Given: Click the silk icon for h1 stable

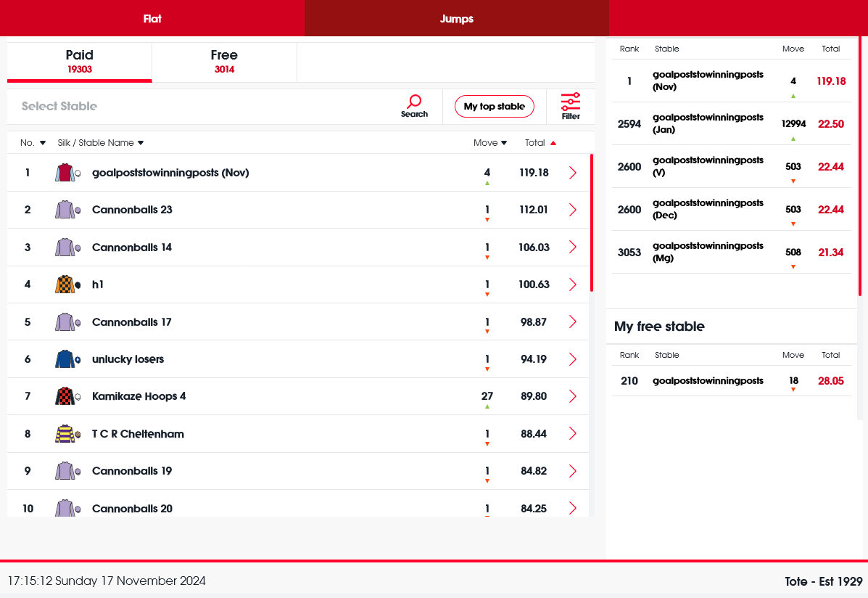Looking at the screenshot, I should coord(65,284).
